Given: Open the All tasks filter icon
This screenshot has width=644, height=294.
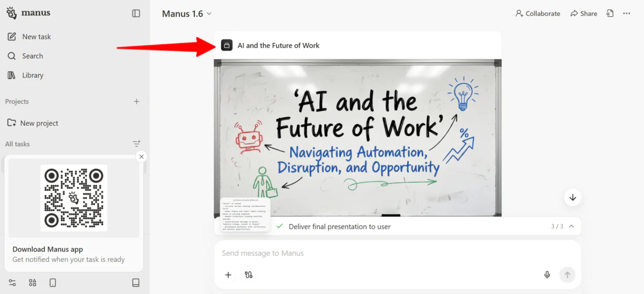Looking at the screenshot, I should tap(136, 144).
